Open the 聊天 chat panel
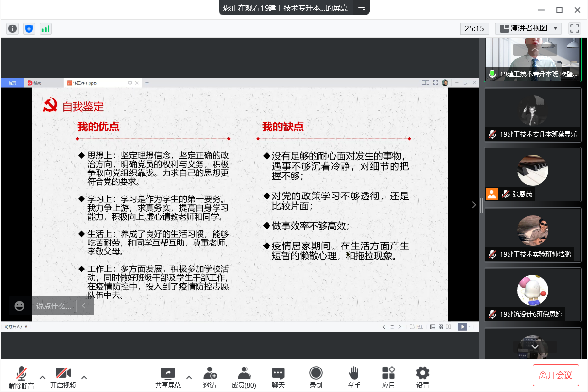 pyautogui.click(x=278, y=376)
